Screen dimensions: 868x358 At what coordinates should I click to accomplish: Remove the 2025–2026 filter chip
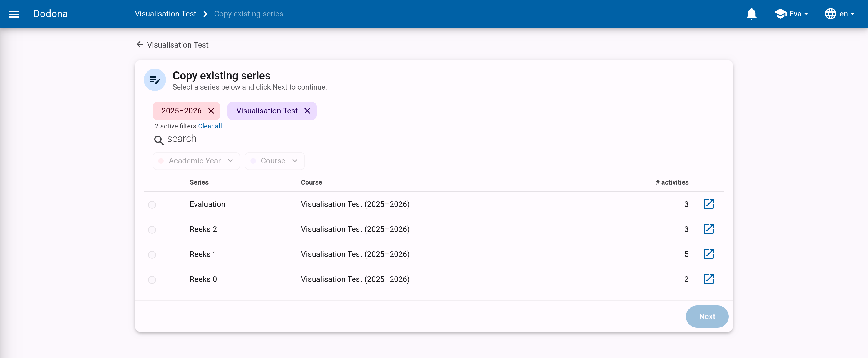(x=211, y=111)
